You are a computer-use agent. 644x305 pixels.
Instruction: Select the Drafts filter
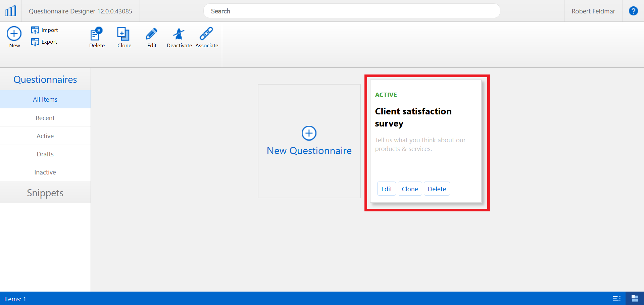tap(45, 154)
